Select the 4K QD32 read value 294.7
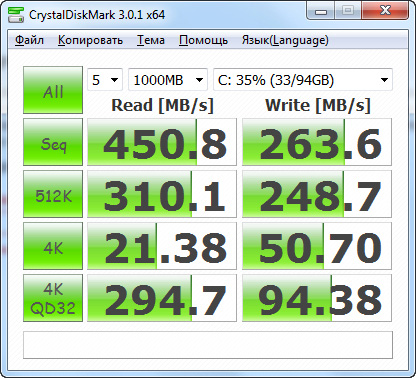This screenshot has height=378, width=416. point(162,298)
